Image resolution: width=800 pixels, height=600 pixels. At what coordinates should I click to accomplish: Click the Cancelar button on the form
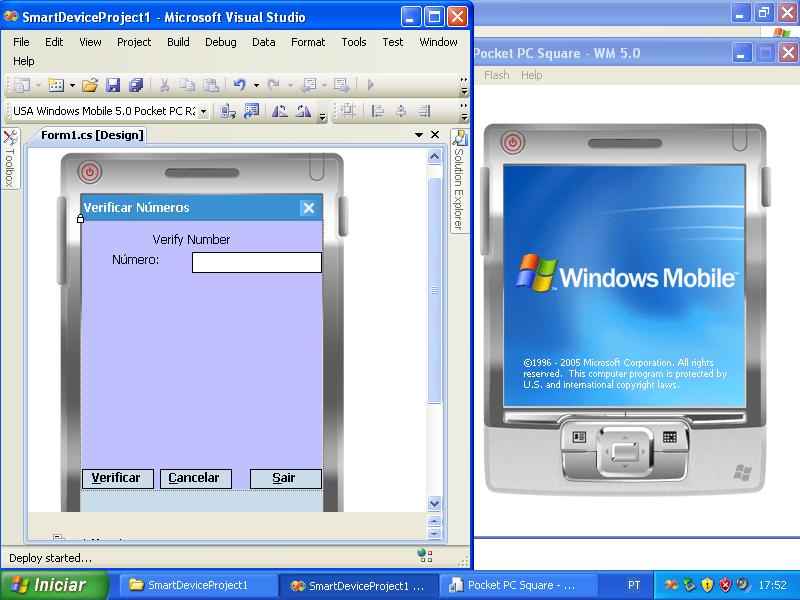(195, 479)
